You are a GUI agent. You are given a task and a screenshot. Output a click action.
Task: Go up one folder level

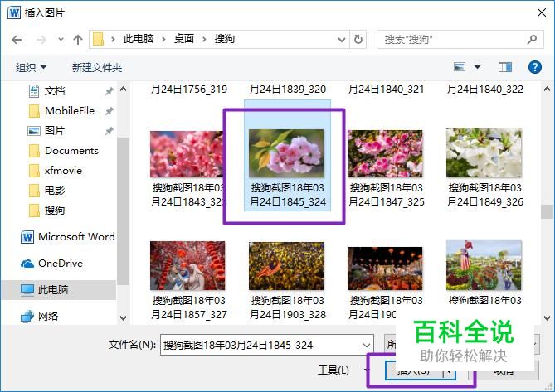78,39
